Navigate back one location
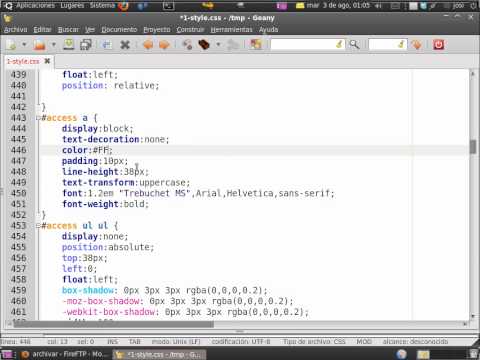The width and height of the screenshot is (480, 360). (148, 44)
